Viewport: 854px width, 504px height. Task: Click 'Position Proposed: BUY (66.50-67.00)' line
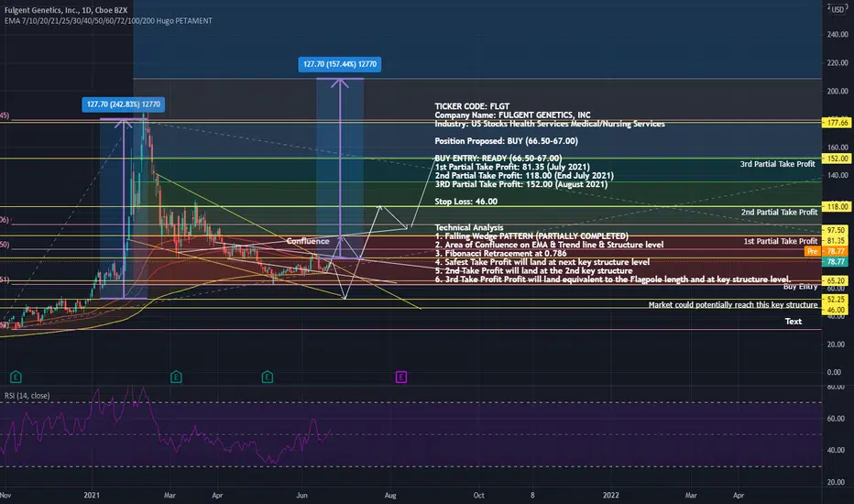[506, 141]
